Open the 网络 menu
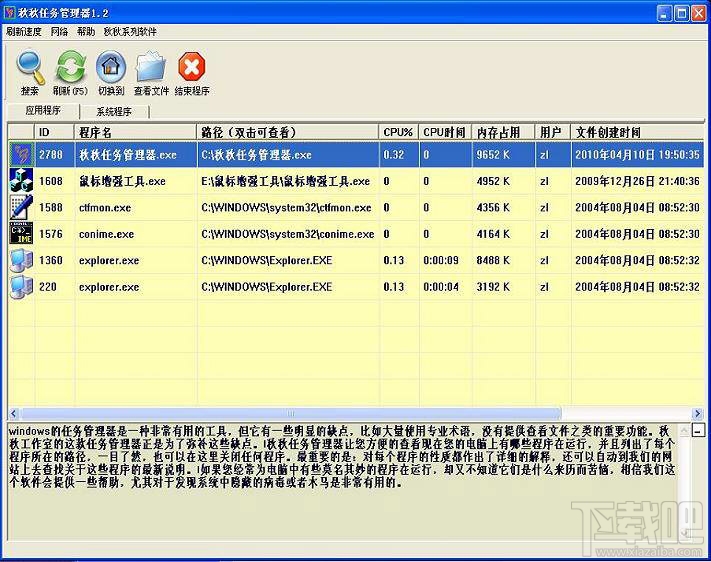Viewport: 711px width, 562px height. [x=59, y=32]
